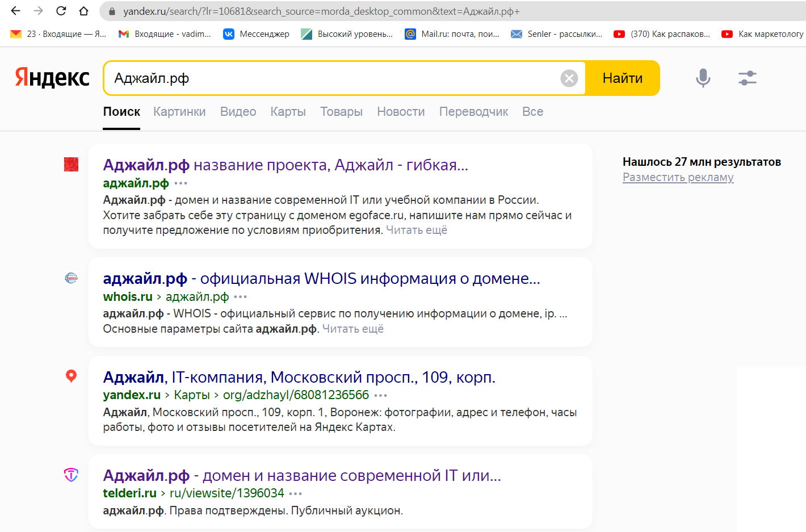806x532 pixels.
Task: Open the WHOIS информация о домене result
Action: (x=321, y=279)
